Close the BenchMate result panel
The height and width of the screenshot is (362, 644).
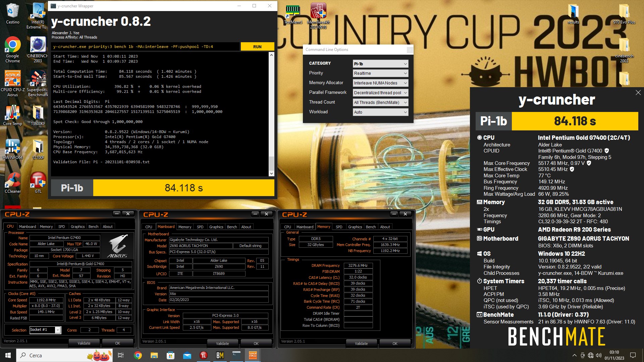[638, 93]
